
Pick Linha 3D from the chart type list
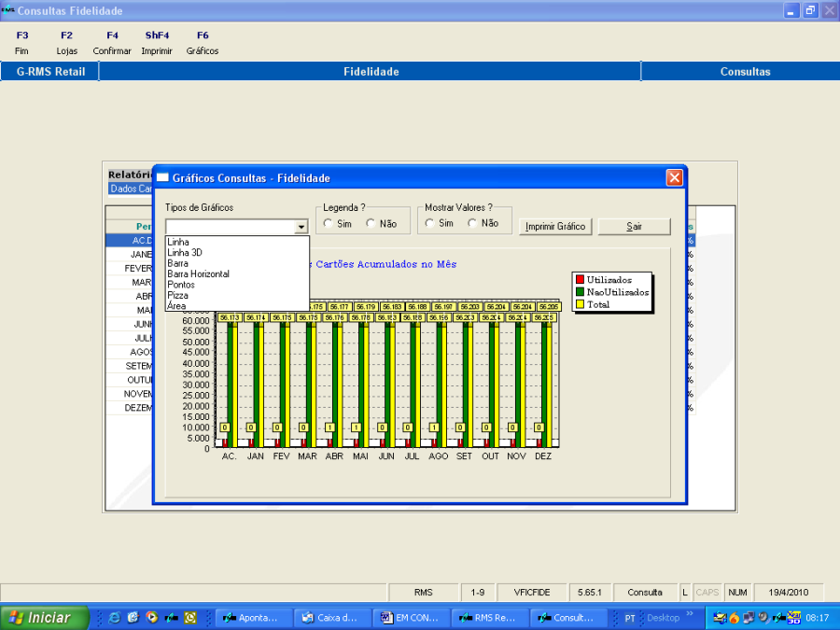click(x=184, y=253)
